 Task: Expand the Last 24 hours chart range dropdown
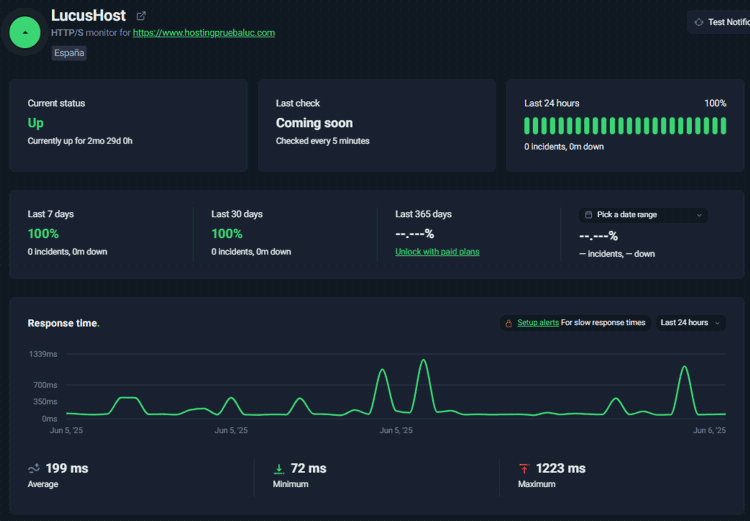coord(691,323)
